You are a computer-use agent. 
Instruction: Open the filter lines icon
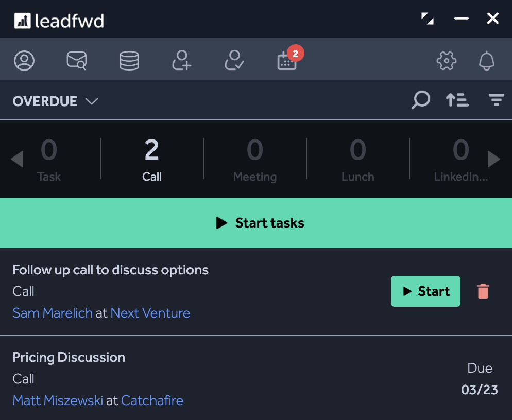coord(497,100)
